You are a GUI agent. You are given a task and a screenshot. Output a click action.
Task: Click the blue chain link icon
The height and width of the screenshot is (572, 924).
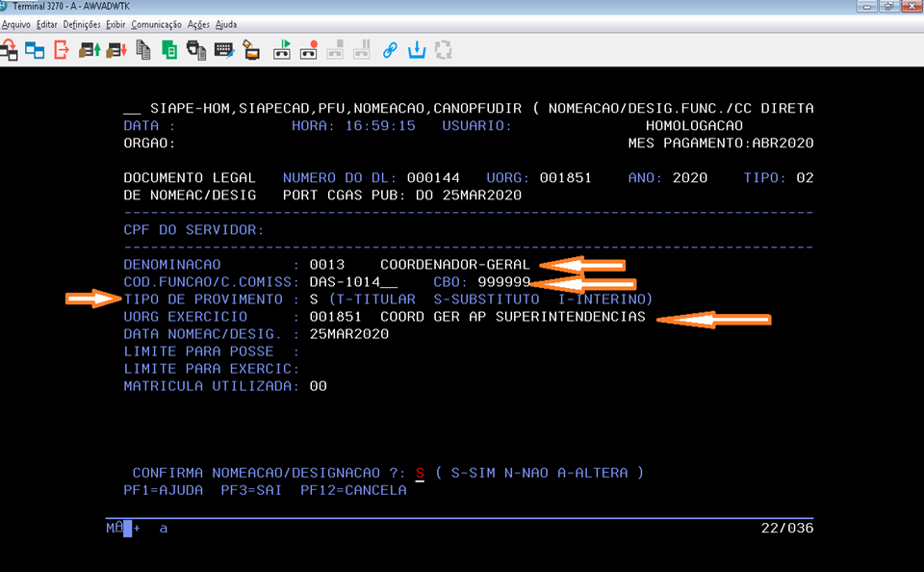[390, 49]
